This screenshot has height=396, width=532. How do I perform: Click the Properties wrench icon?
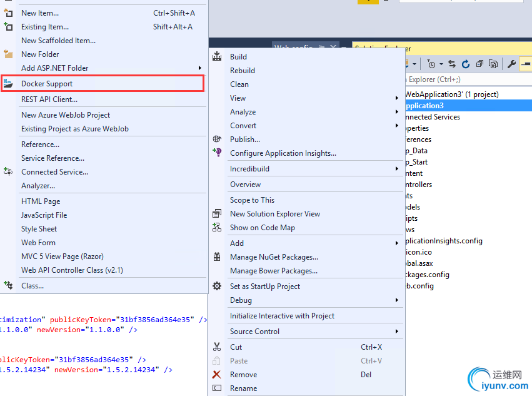[511, 64]
